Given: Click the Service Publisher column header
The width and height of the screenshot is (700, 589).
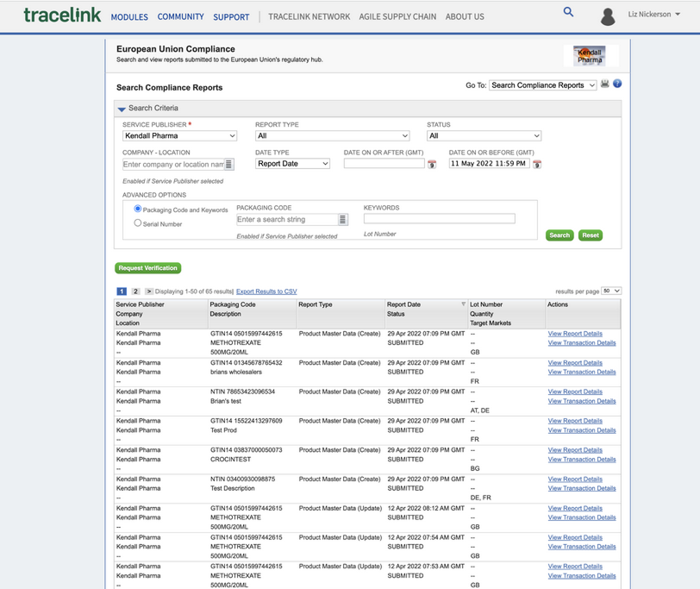Looking at the screenshot, I should (x=140, y=304).
